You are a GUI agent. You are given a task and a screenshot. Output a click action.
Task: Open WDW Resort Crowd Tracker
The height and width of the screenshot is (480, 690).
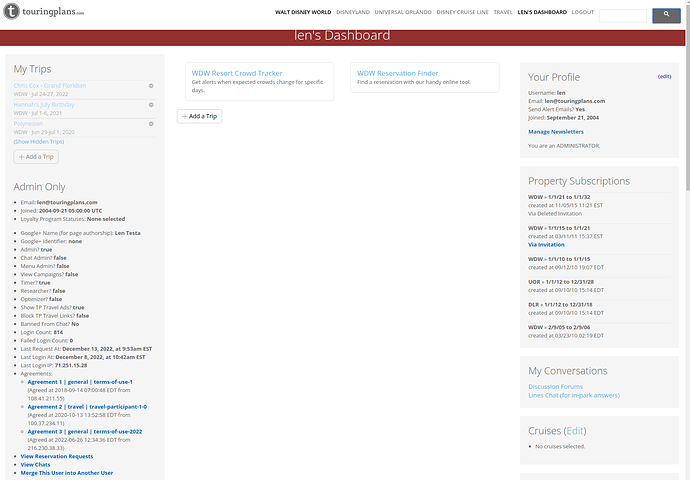[x=237, y=73]
